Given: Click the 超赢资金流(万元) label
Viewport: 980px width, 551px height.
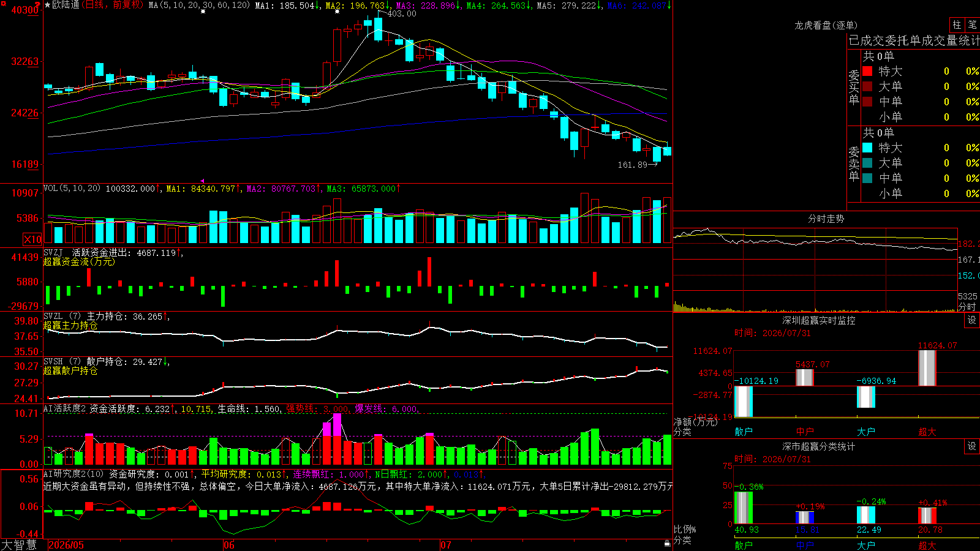Looking at the screenshot, I should point(79,261).
